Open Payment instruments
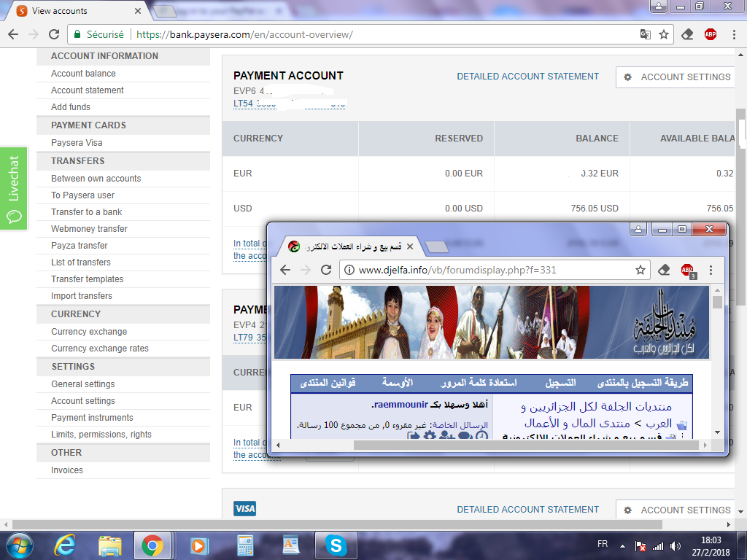 (92, 417)
